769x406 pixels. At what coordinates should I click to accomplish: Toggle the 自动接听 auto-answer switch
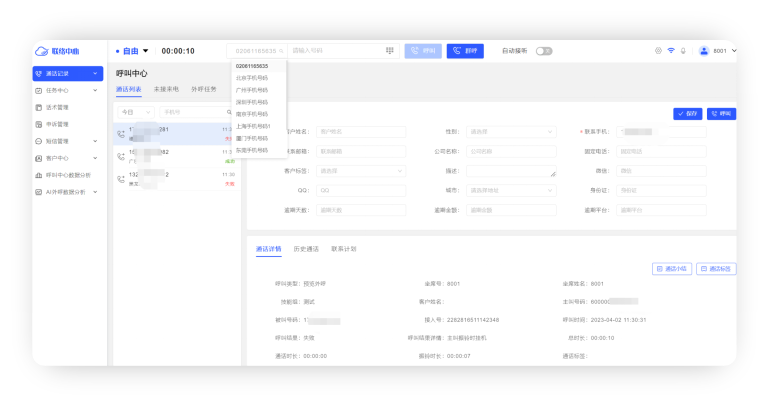pyautogui.click(x=543, y=51)
